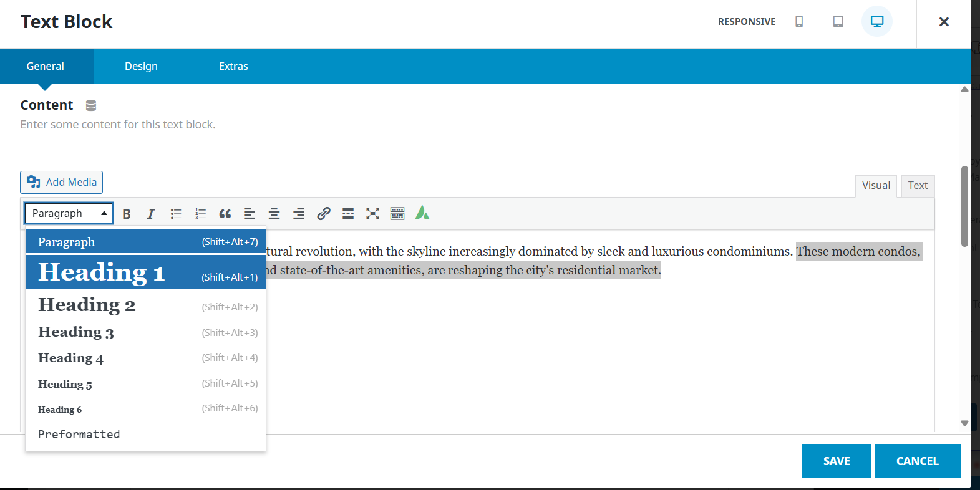The width and height of the screenshot is (980, 490).
Task: Click the insert/edit link icon
Action: tap(323, 214)
